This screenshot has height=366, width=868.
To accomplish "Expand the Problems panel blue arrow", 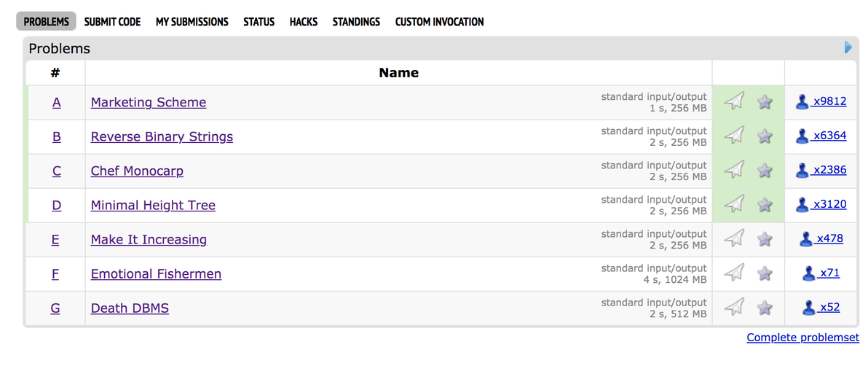I will click(848, 47).
